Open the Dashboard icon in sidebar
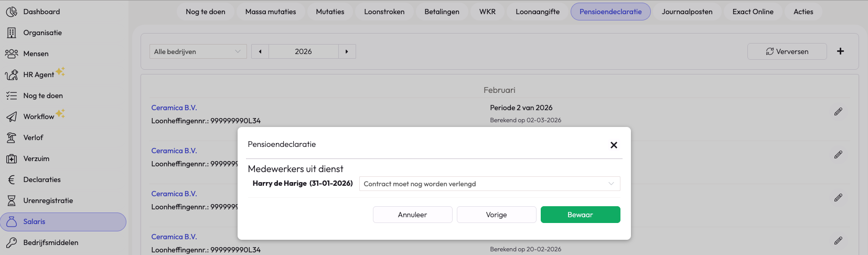The height and width of the screenshot is (255, 868). [x=12, y=12]
